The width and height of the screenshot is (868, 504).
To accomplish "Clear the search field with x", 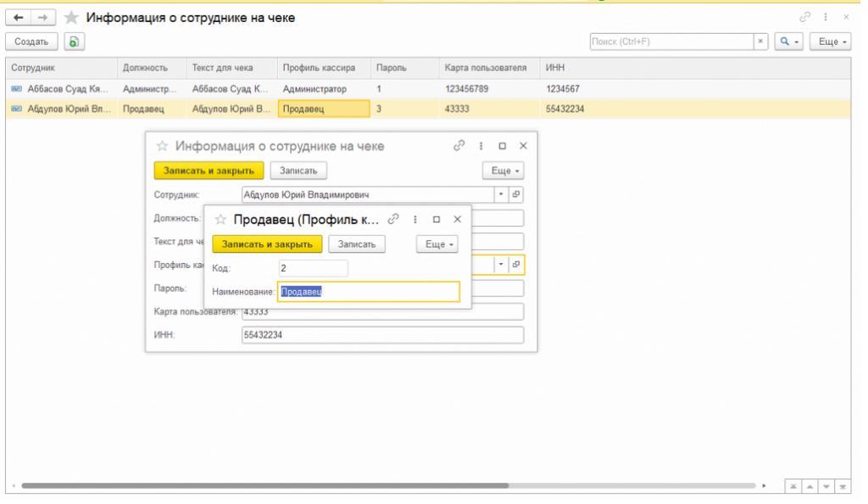I will [x=760, y=42].
